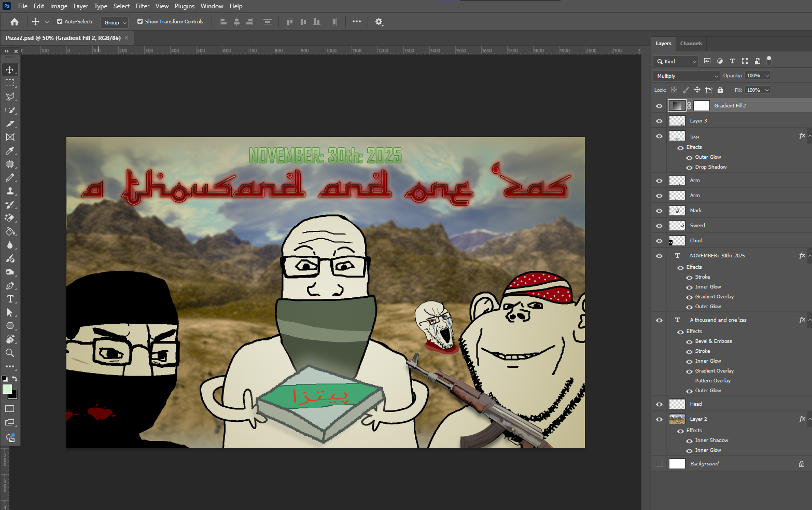Open the Filter menu
Viewport: 812px width, 510px height.
[x=143, y=6]
